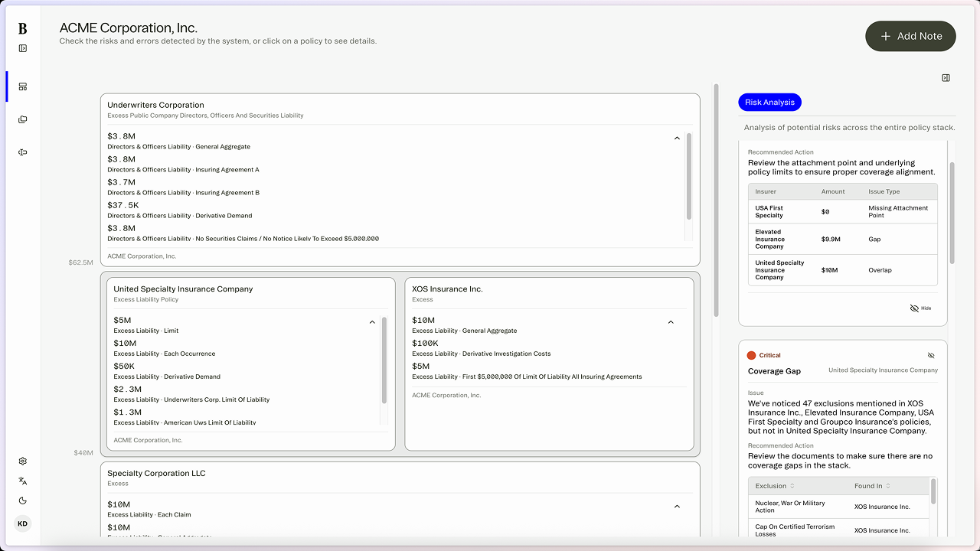Open language translation icon in the sidebar

coord(23,481)
